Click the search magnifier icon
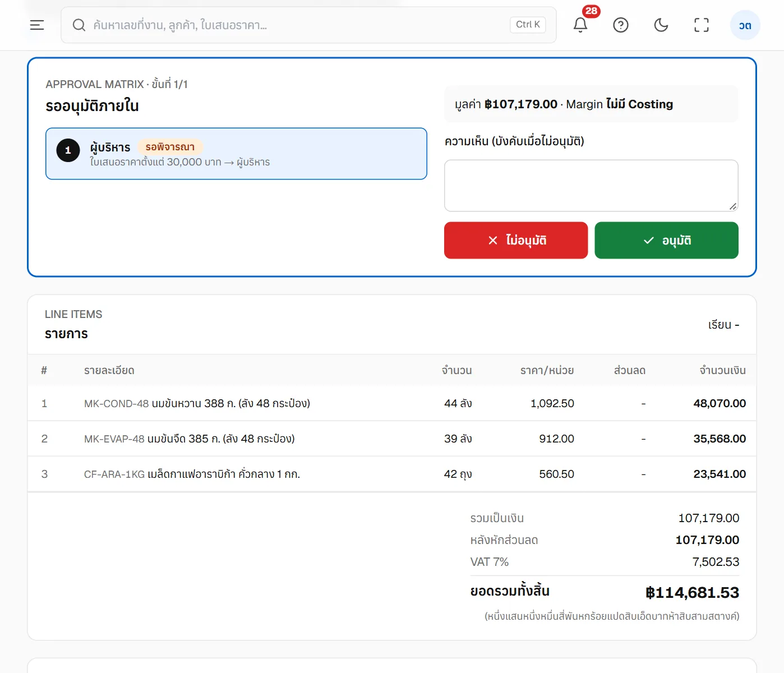The width and height of the screenshot is (784, 673). tap(79, 25)
